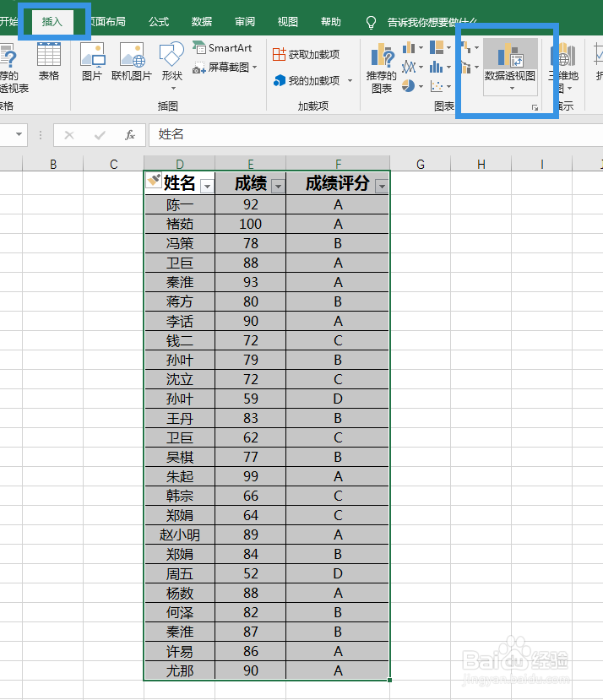Click the 图片 picture insert icon
The height and width of the screenshot is (700, 603).
92,62
